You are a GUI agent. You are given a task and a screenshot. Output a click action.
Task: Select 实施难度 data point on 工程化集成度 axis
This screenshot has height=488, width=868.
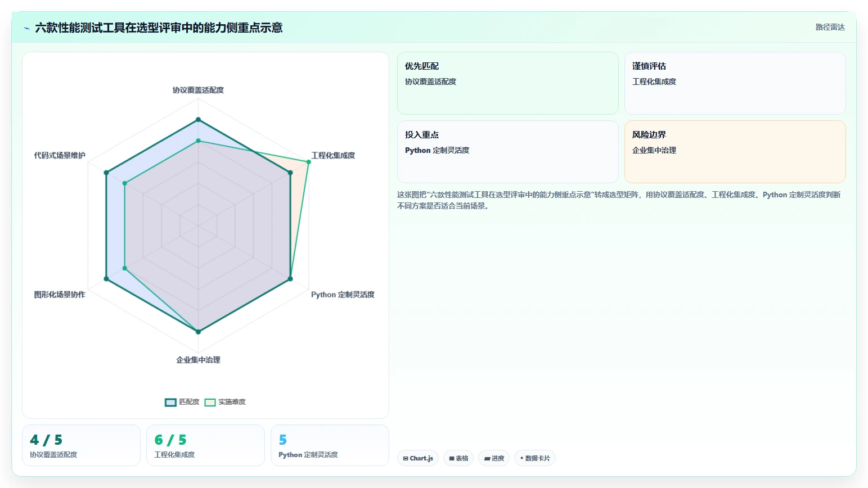[x=308, y=162]
